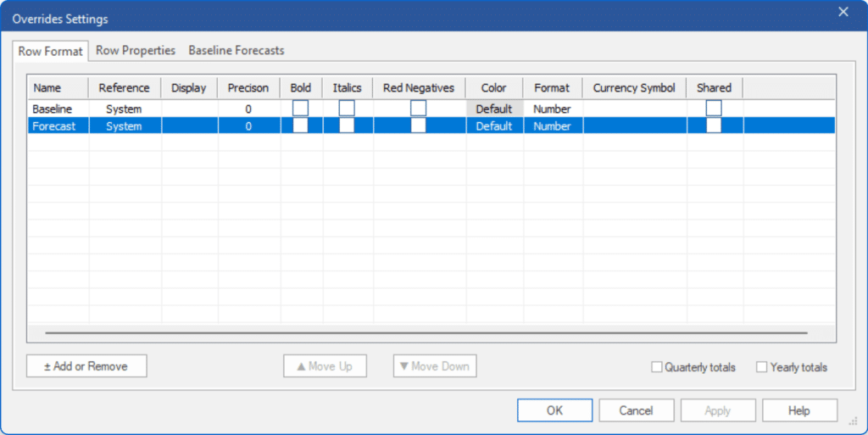Toggle Bold for the Forecast row
Image resolution: width=868 pixels, height=435 pixels.
point(300,125)
